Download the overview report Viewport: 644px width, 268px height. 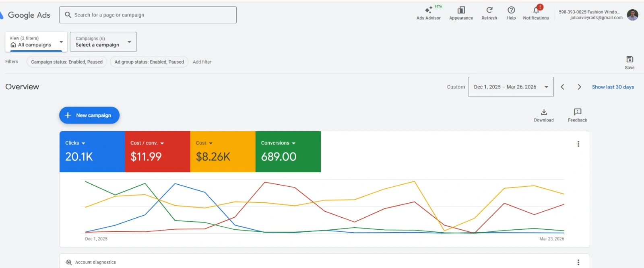pyautogui.click(x=544, y=115)
